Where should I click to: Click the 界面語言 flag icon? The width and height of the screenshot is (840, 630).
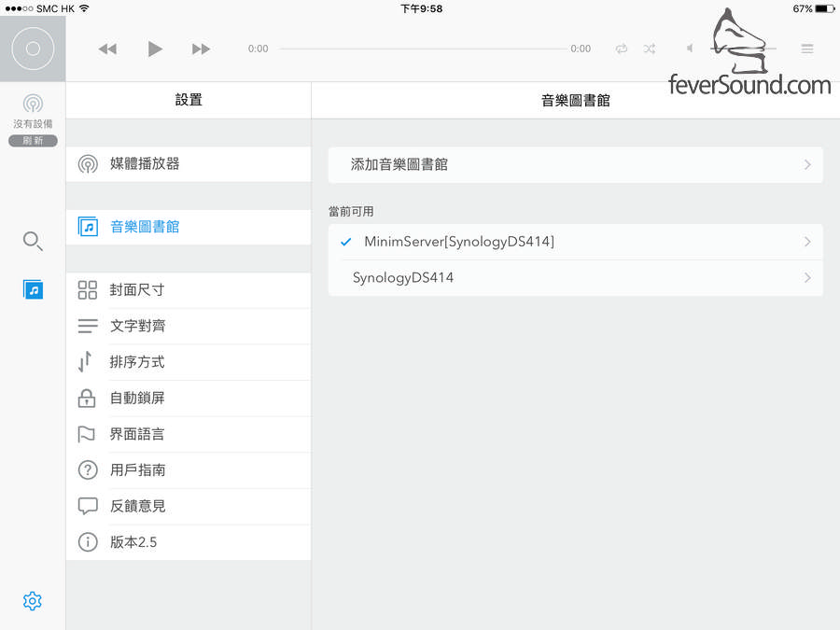pos(86,434)
